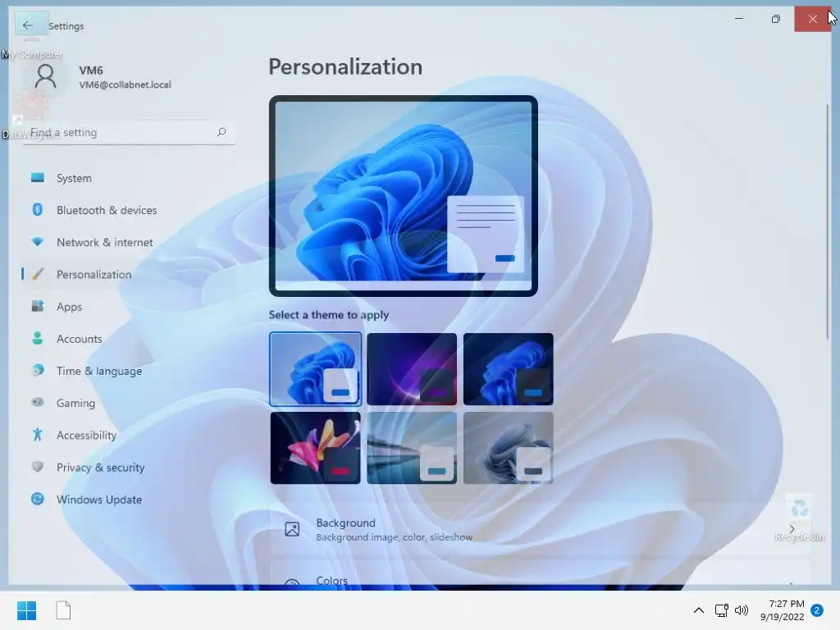Image resolution: width=840 pixels, height=630 pixels.
Task: Open the Accessibility settings category
Action: (128, 435)
